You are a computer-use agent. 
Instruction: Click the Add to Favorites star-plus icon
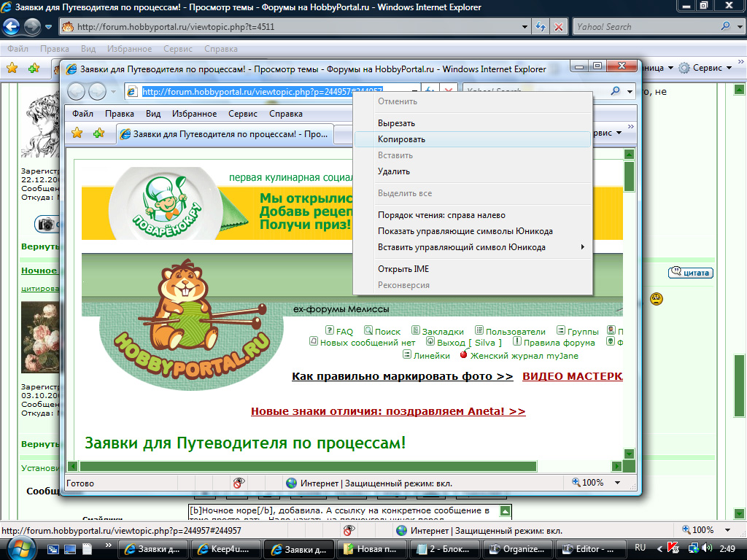click(98, 133)
